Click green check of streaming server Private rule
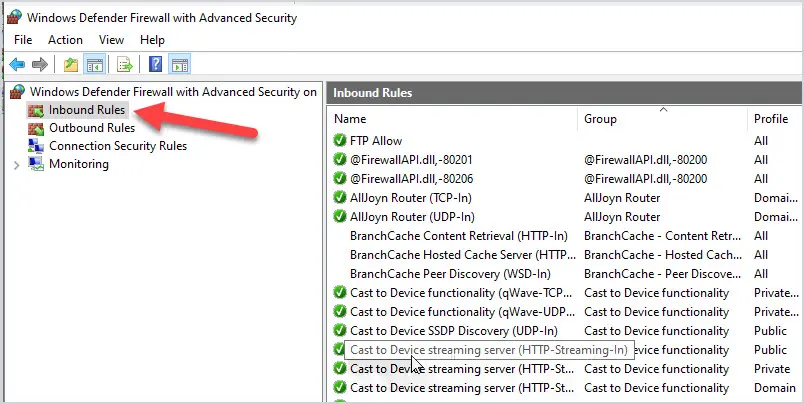 pyautogui.click(x=339, y=368)
